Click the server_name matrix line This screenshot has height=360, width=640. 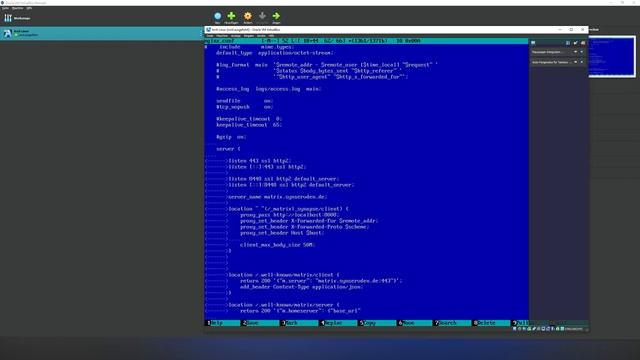click(x=278, y=197)
